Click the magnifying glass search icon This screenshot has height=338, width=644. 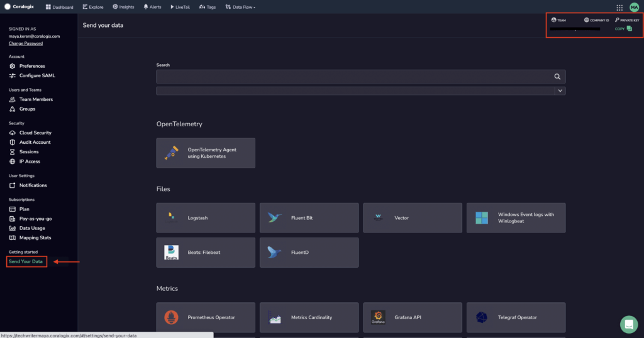(557, 77)
